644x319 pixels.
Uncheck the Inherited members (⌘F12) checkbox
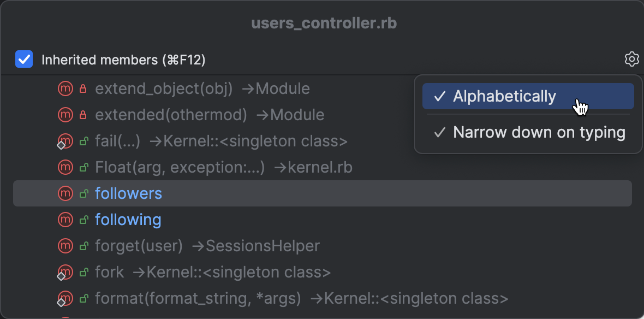click(x=23, y=59)
